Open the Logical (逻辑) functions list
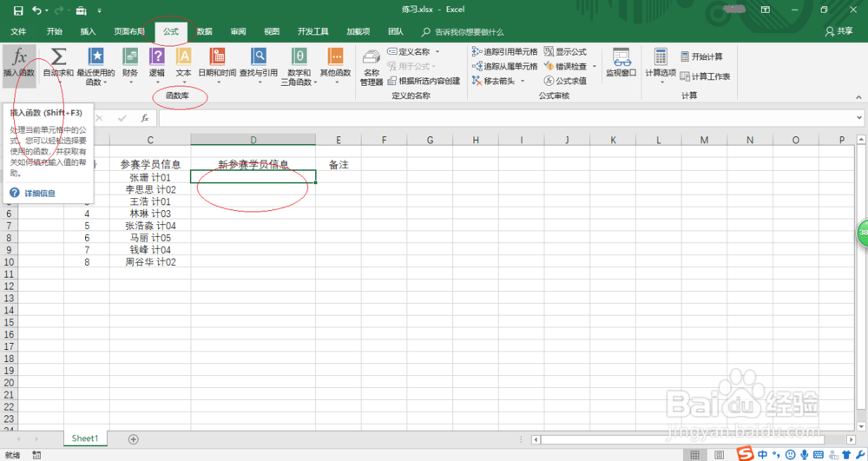 [156, 65]
